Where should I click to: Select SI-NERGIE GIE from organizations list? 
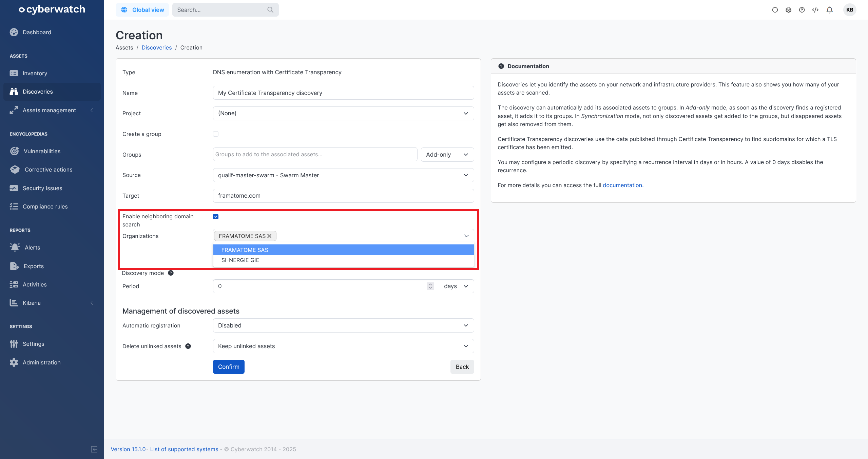click(x=240, y=260)
